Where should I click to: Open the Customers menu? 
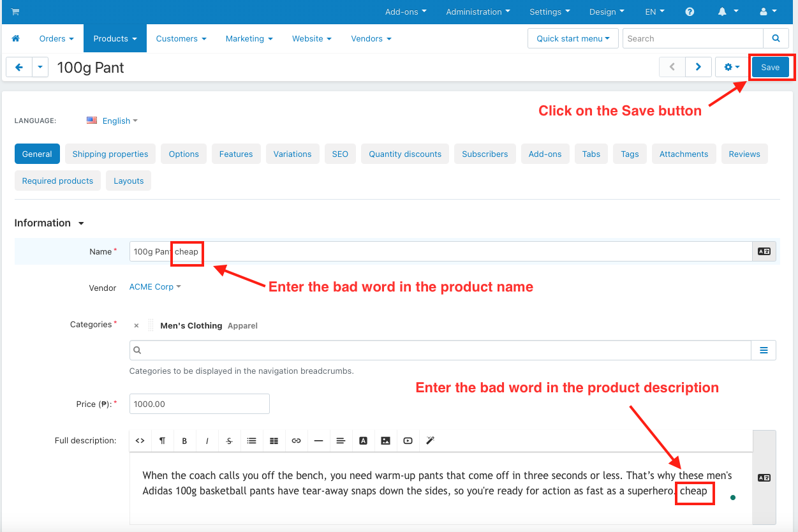[181, 38]
